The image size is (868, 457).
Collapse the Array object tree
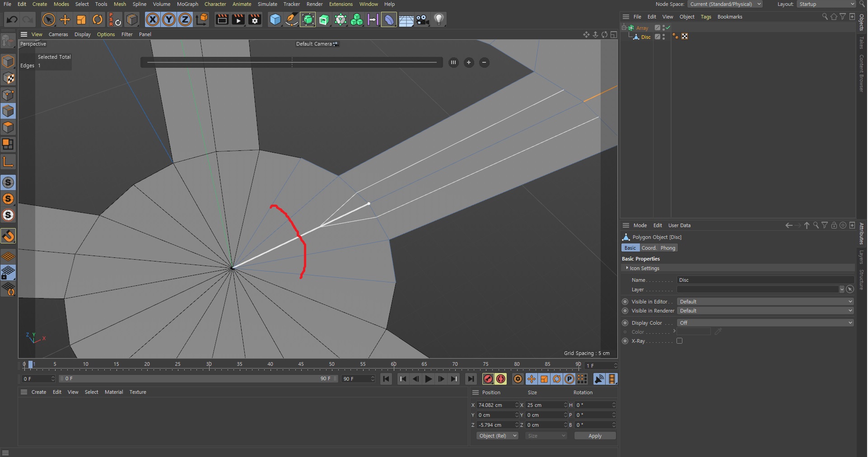[x=624, y=28]
